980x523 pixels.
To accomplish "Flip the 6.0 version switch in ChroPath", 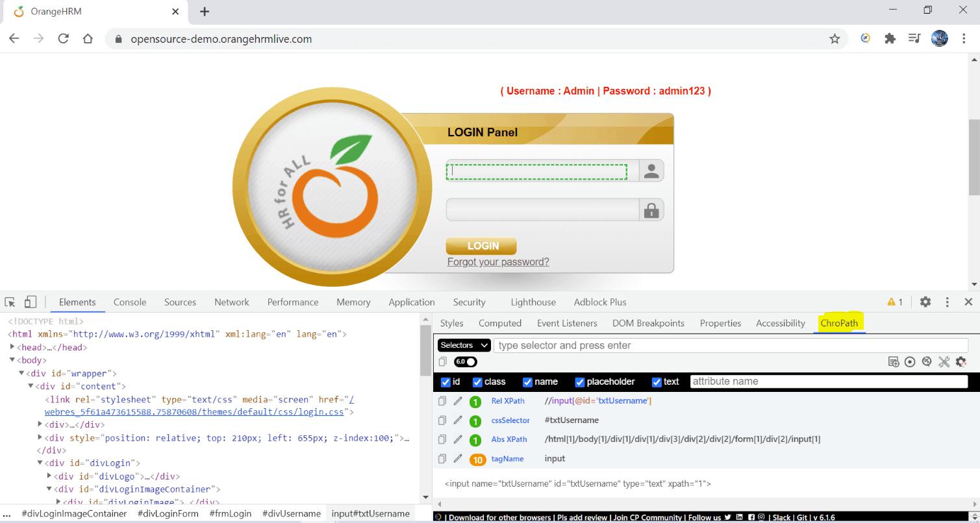I will point(465,361).
